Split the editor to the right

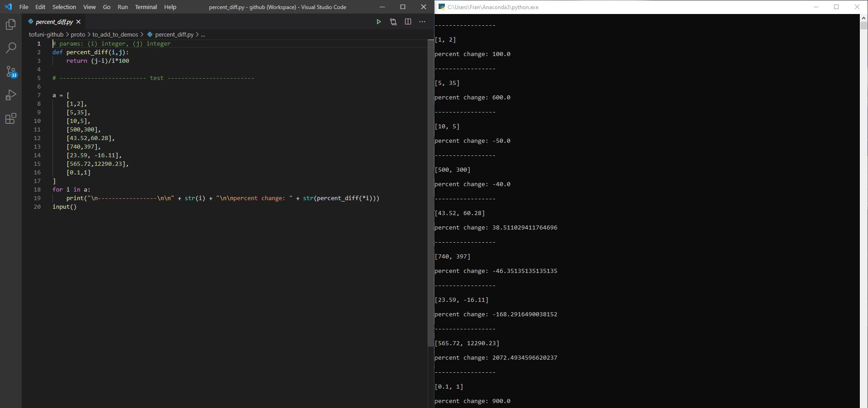click(408, 22)
